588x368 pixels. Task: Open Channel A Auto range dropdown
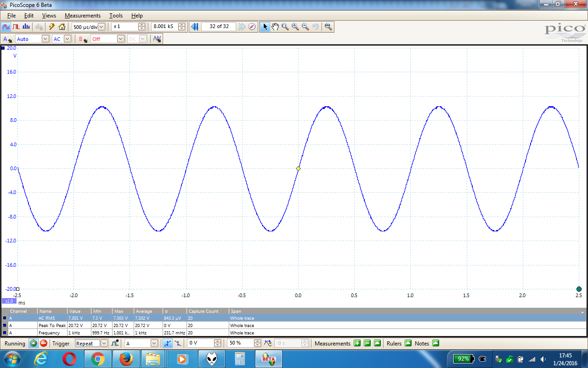click(45, 39)
